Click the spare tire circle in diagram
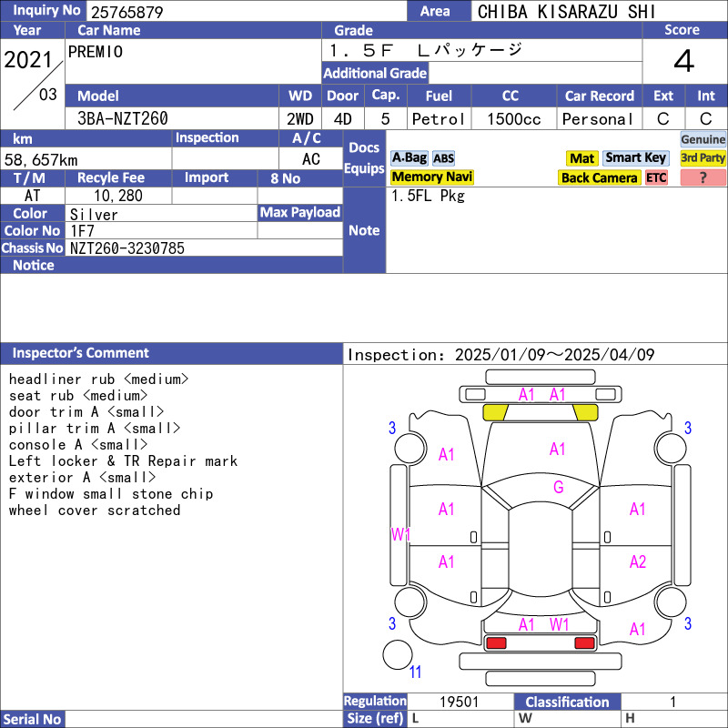Image resolution: width=728 pixels, height=728 pixels. click(x=398, y=654)
